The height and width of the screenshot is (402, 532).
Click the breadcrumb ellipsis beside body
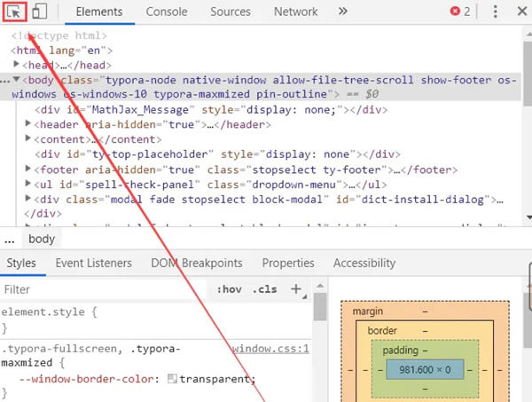(x=9, y=240)
